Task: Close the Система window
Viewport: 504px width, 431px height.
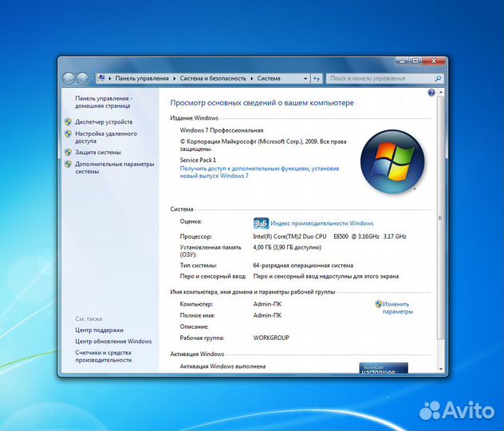Action: [434, 61]
